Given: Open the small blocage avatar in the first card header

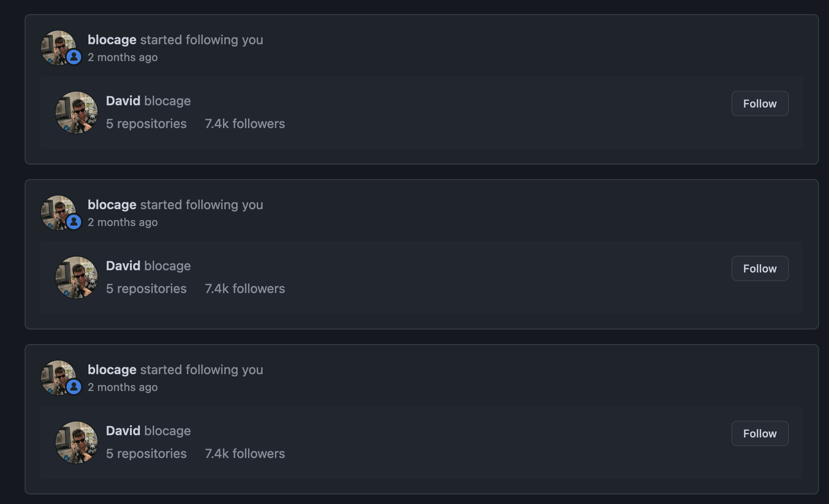Looking at the screenshot, I should [x=56, y=46].
